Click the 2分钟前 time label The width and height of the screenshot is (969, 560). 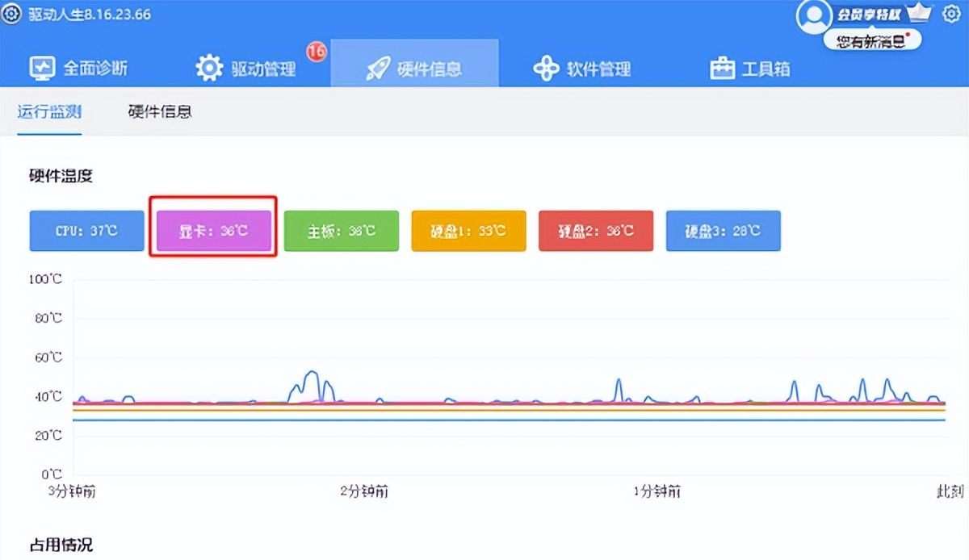click(x=364, y=491)
